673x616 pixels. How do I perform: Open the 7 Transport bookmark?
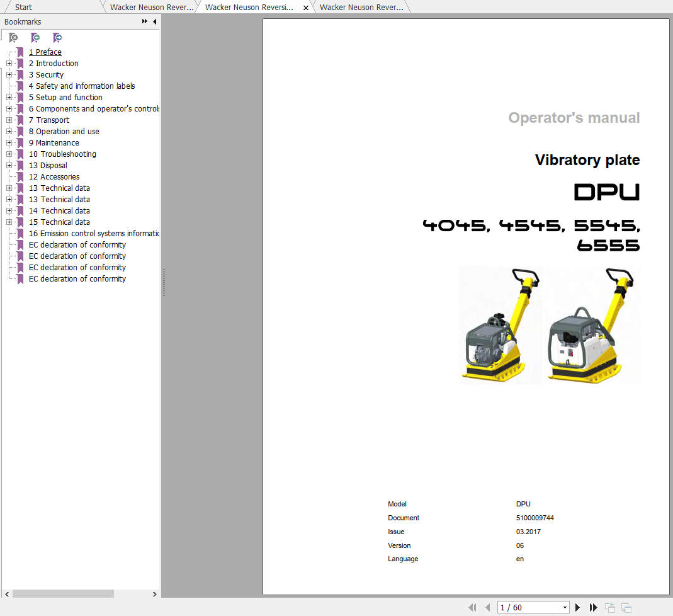[x=49, y=120]
